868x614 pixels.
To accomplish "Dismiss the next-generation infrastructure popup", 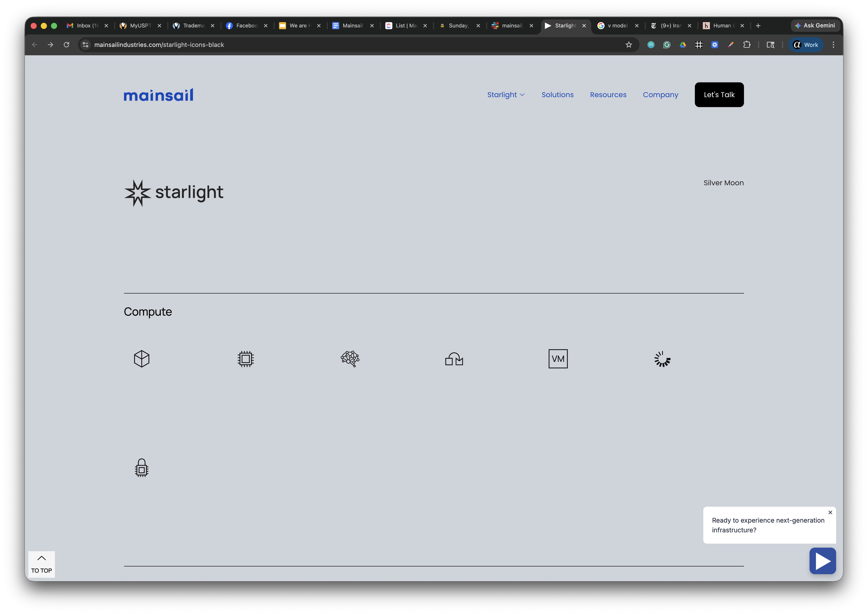I will (830, 512).
